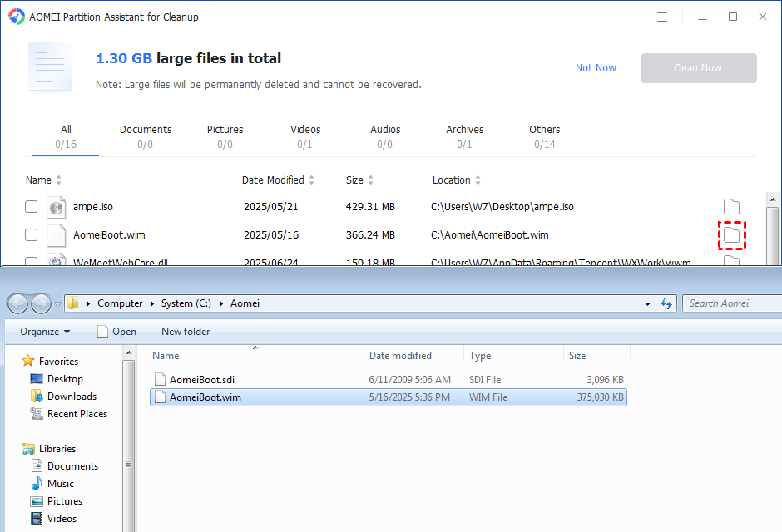This screenshot has height=532, width=782.
Task: Open folder location for AomeiBoot.wim in AOMEI
Action: 731,235
